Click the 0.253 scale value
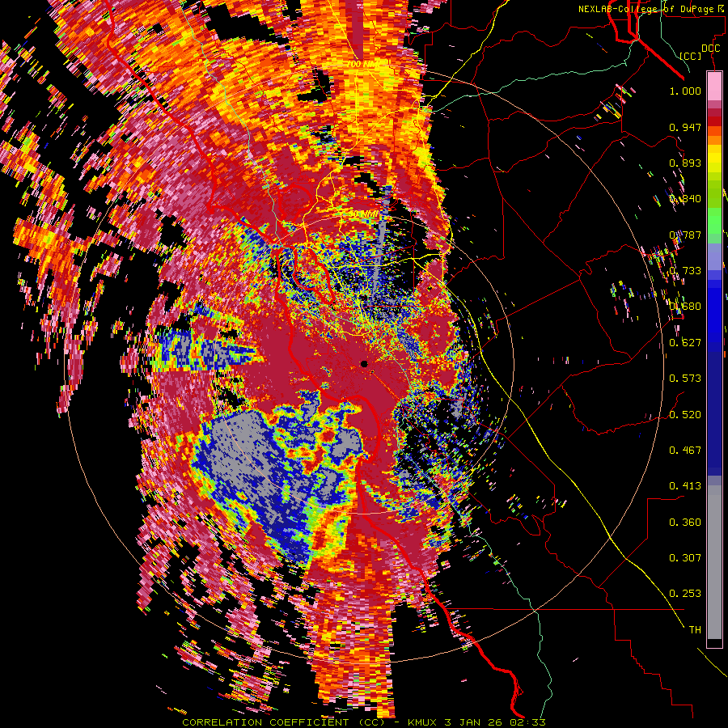728x728 pixels. 685,594
